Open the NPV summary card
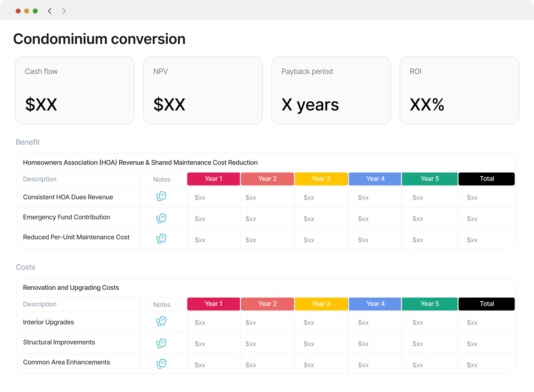 pos(203,90)
